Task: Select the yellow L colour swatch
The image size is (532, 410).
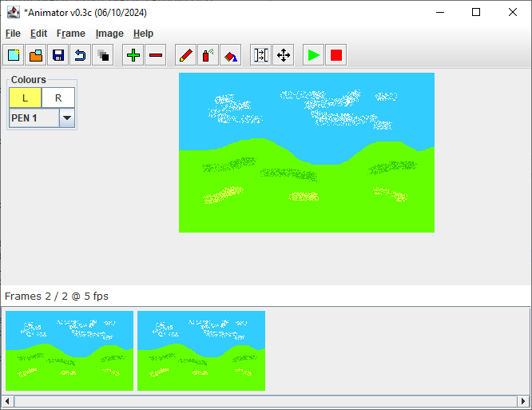Action: [x=25, y=98]
